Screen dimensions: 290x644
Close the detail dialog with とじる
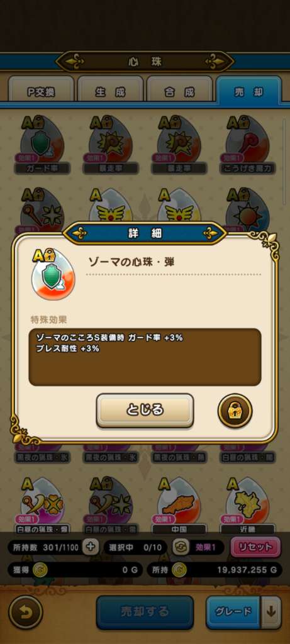(x=145, y=410)
